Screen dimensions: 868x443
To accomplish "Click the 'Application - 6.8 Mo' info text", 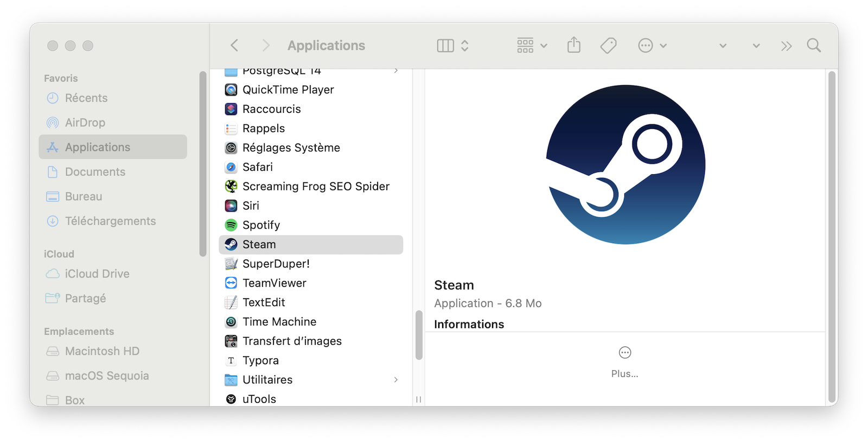I will [488, 303].
